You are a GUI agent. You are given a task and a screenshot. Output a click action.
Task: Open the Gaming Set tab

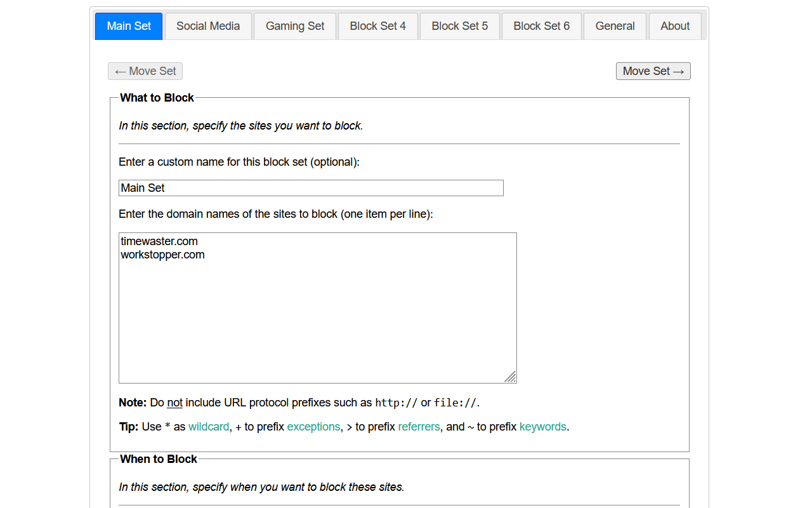coord(294,26)
